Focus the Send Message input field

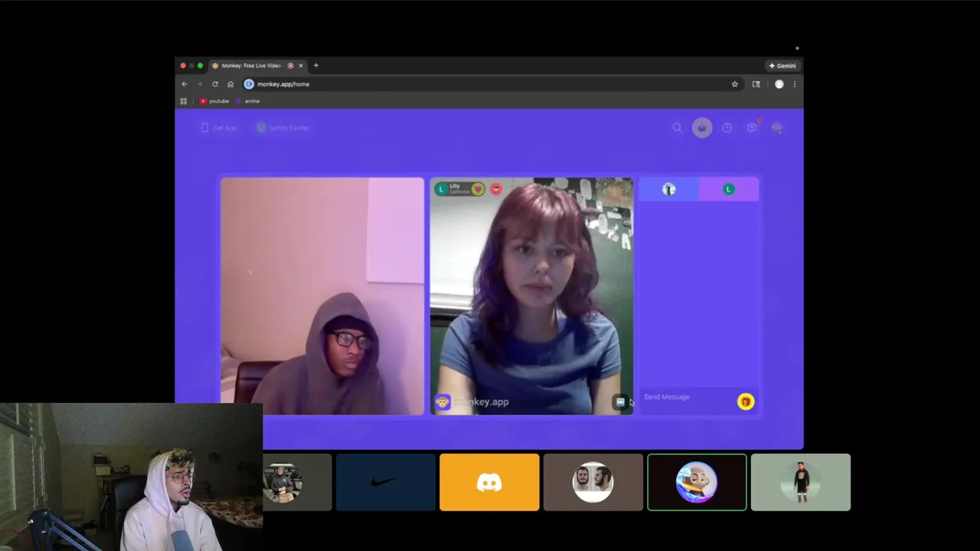[x=688, y=397]
